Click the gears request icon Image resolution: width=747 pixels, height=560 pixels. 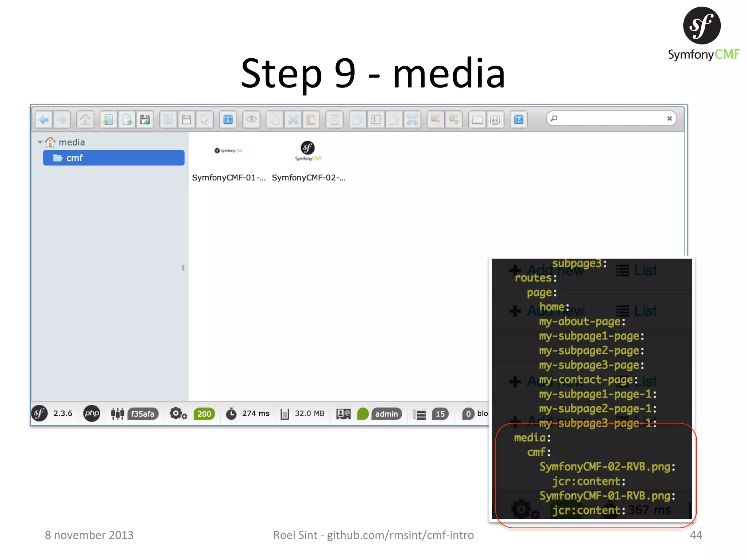[x=178, y=414]
